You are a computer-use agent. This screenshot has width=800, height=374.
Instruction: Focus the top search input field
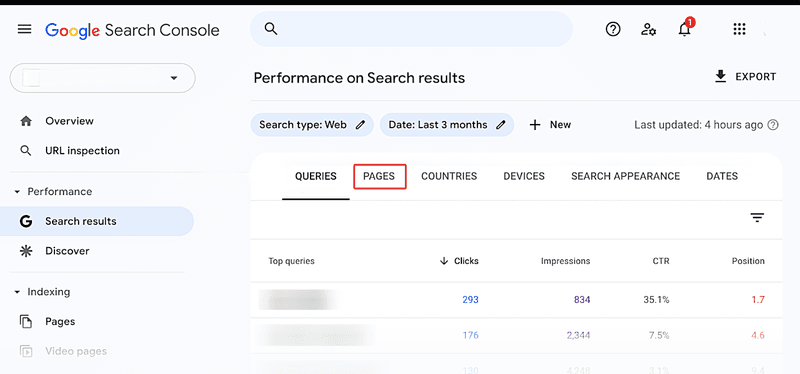coord(411,29)
